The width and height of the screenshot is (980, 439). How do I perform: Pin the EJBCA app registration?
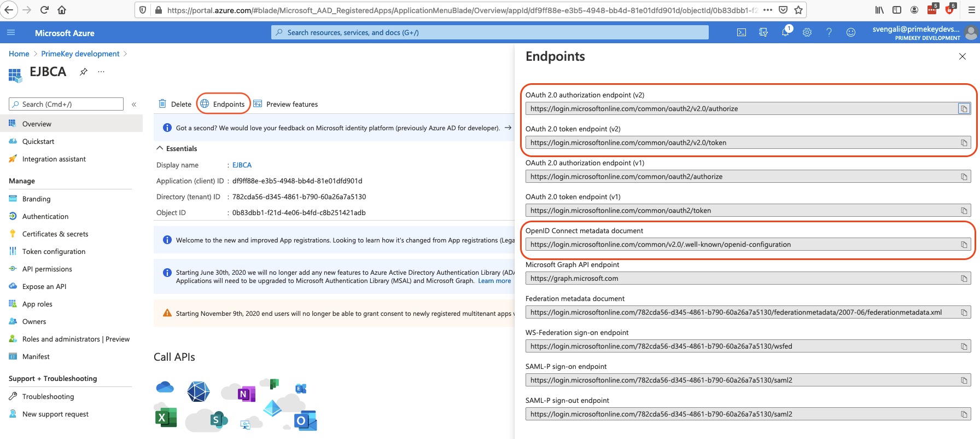tap(84, 72)
